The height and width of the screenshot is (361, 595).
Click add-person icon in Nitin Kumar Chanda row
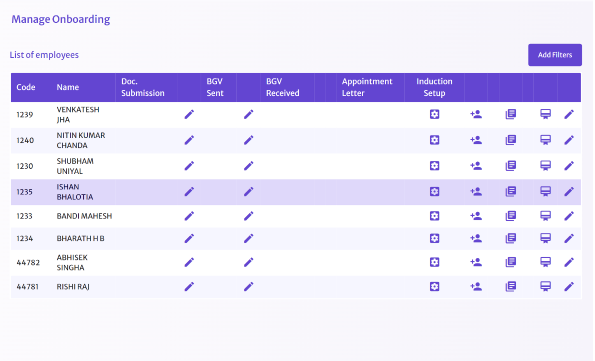[x=476, y=140]
